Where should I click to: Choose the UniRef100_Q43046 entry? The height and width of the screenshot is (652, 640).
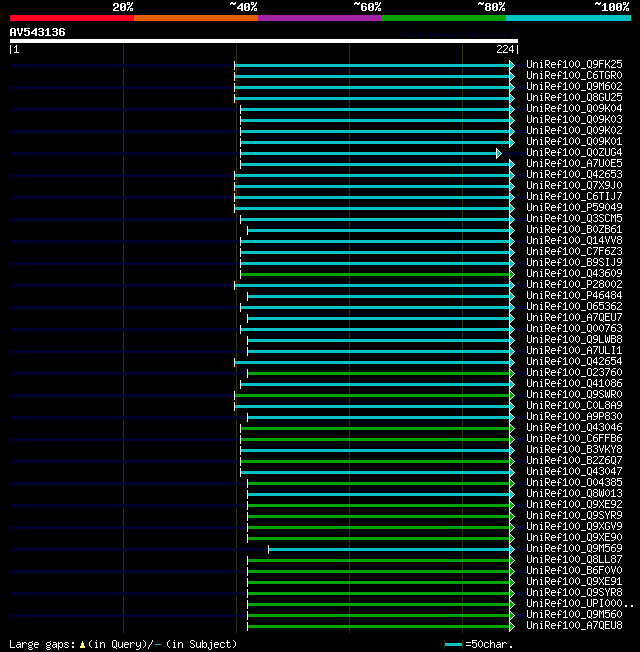[x=574, y=427]
